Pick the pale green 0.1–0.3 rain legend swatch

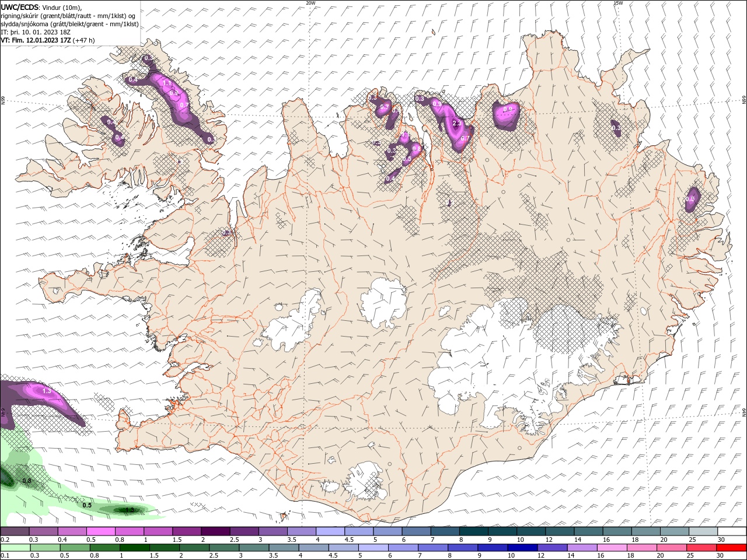coord(15,548)
